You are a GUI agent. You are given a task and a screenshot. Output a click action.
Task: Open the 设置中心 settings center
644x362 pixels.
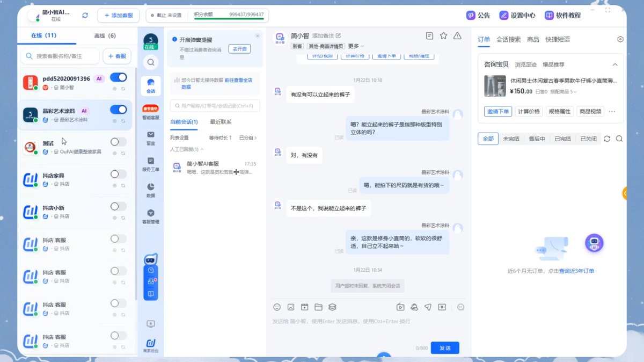517,15
